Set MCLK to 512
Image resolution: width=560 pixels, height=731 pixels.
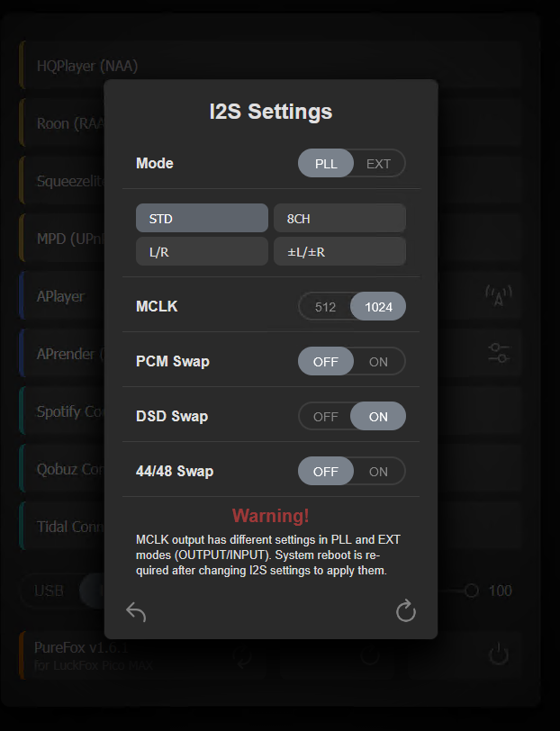click(x=325, y=307)
